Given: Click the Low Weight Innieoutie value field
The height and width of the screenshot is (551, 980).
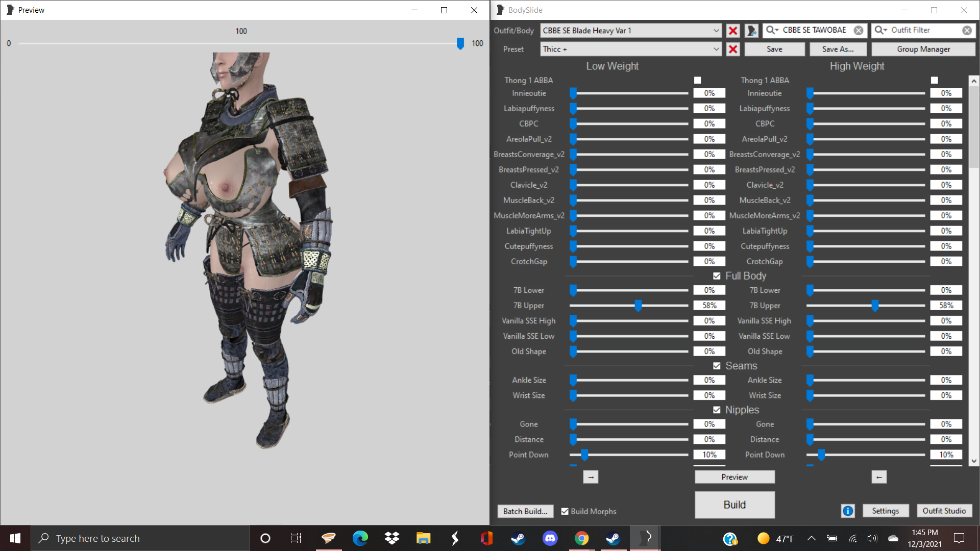Looking at the screenshot, I should [709, 93].
